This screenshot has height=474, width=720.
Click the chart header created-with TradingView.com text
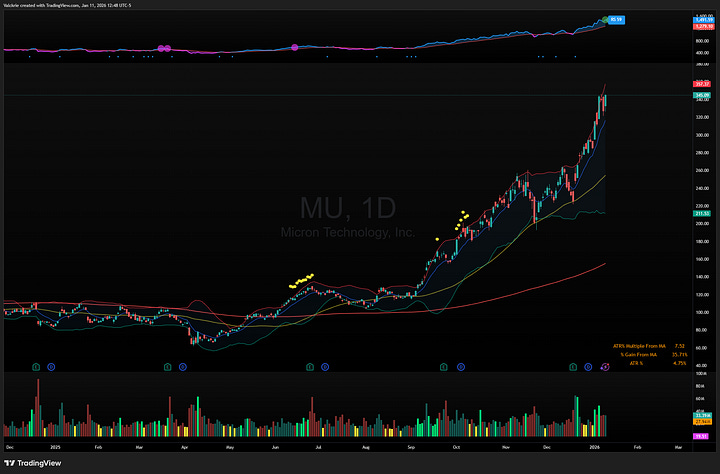tap(67, 6)
